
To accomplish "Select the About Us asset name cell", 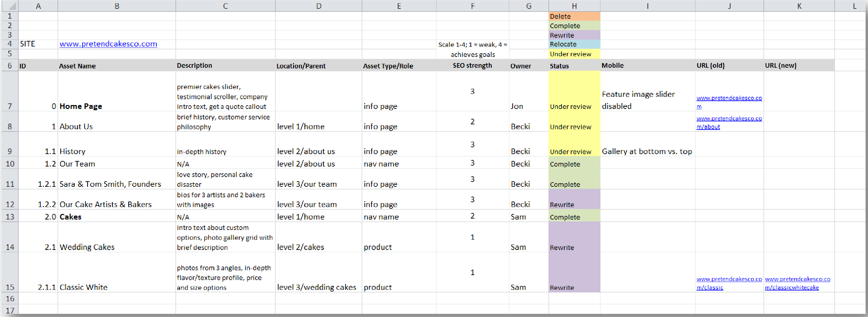I will point(117,122).
